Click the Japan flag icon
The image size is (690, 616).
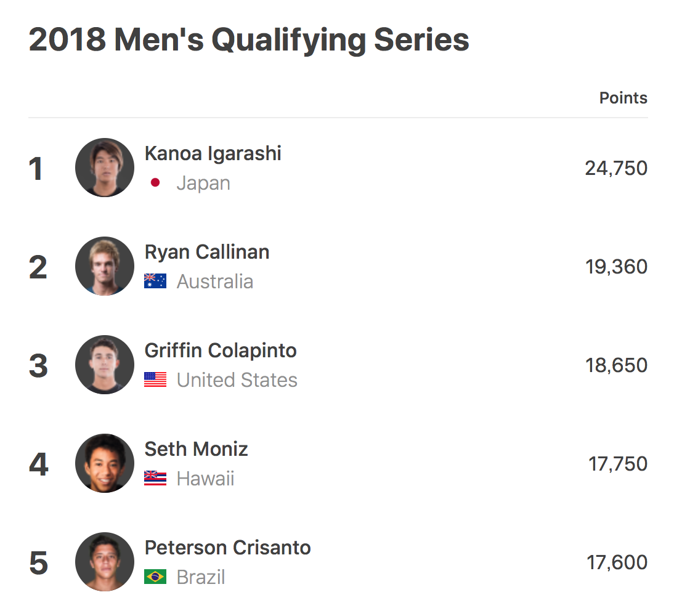(x=155, y=183)
